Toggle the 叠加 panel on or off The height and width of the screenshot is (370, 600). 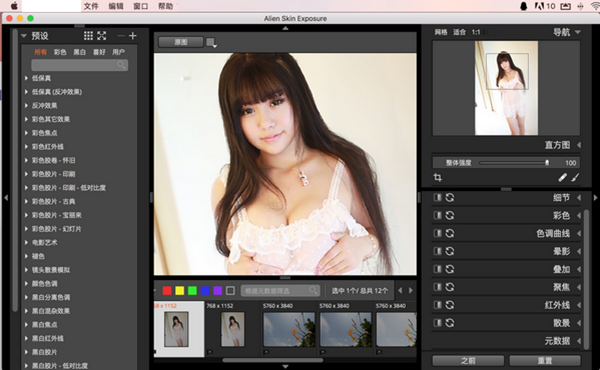point(437,269)
